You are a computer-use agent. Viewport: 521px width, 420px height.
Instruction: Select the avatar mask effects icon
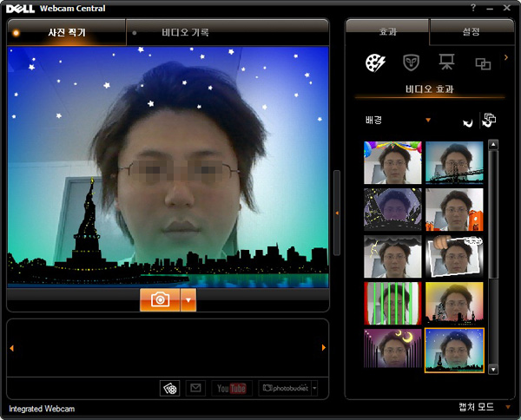[411, 62]
